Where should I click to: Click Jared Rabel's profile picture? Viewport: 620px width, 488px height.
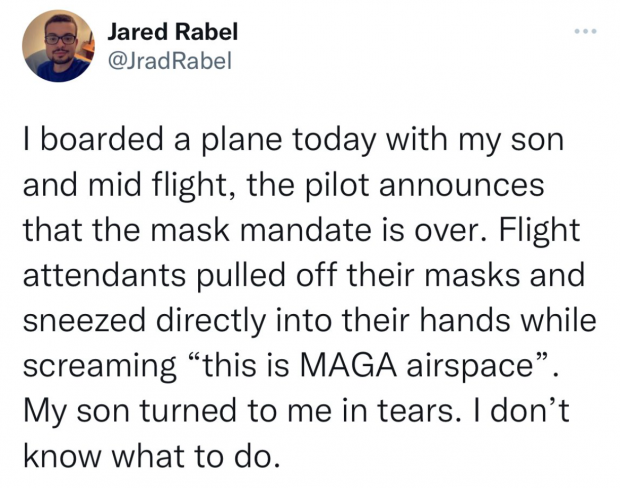click(x=58, y=46)
